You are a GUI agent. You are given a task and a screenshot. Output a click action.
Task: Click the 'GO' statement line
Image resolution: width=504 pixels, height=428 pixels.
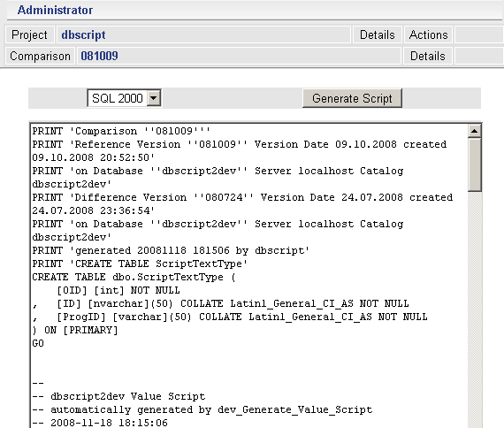point(38,343)
